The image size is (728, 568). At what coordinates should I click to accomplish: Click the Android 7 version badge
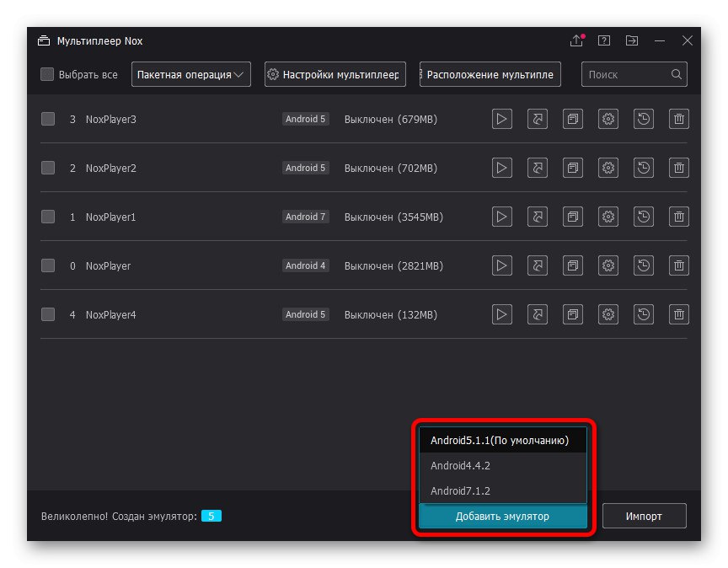tap(306, 217)
